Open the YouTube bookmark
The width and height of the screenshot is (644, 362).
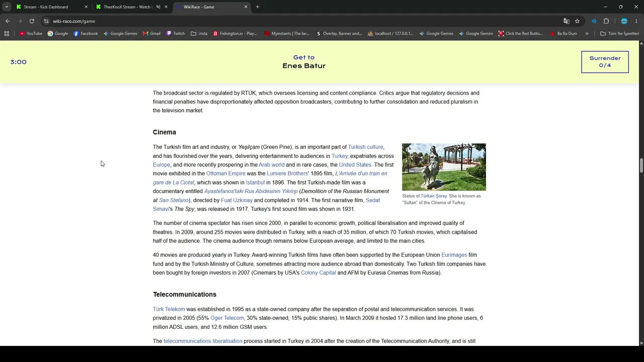31,34
